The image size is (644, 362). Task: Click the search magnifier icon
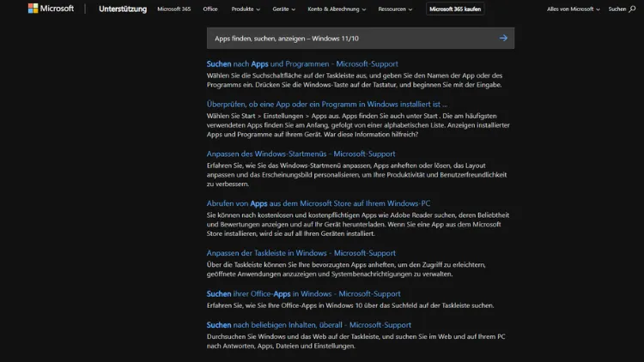[632, 9]
